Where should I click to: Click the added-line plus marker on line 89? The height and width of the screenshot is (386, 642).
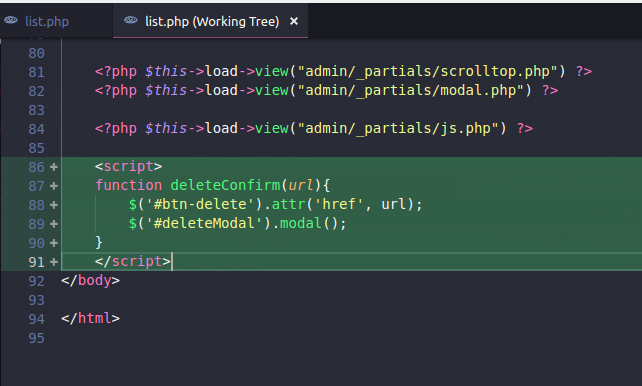(54, 224)
